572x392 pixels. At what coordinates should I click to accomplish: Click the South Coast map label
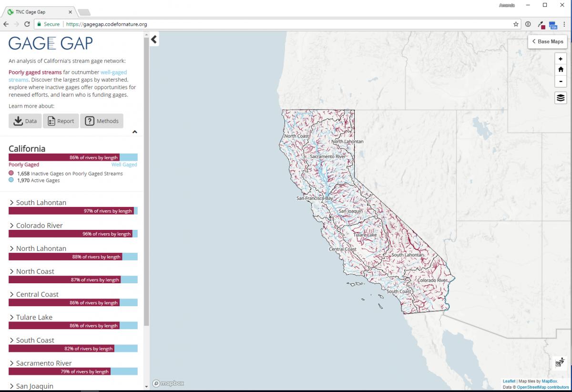pyautogui.click(x=399, y=291)
